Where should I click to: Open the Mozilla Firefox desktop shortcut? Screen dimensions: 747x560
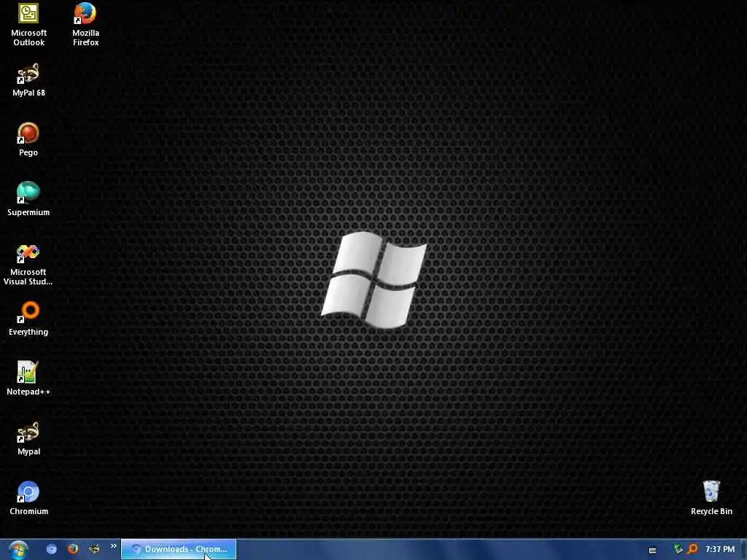(86, 25)
